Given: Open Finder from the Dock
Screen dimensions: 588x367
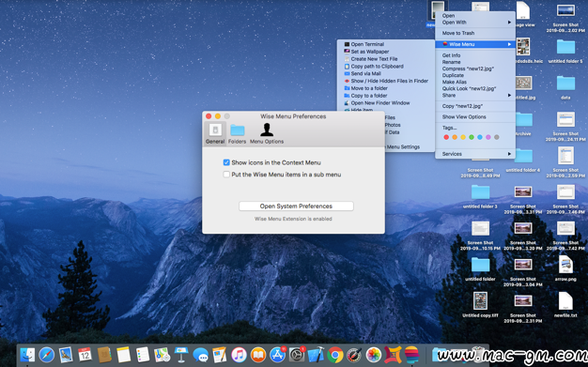Looking at the screenshot, I should [27, 355].
